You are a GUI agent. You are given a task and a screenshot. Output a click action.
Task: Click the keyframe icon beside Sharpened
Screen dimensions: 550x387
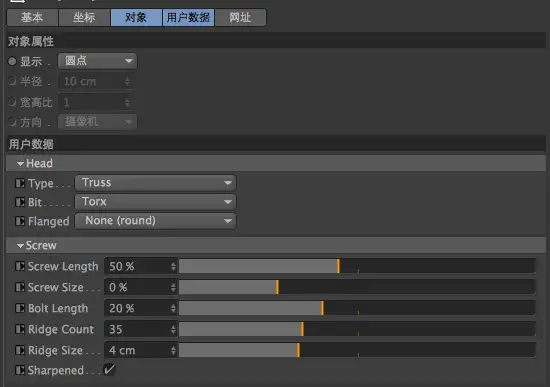pos(20,370)
